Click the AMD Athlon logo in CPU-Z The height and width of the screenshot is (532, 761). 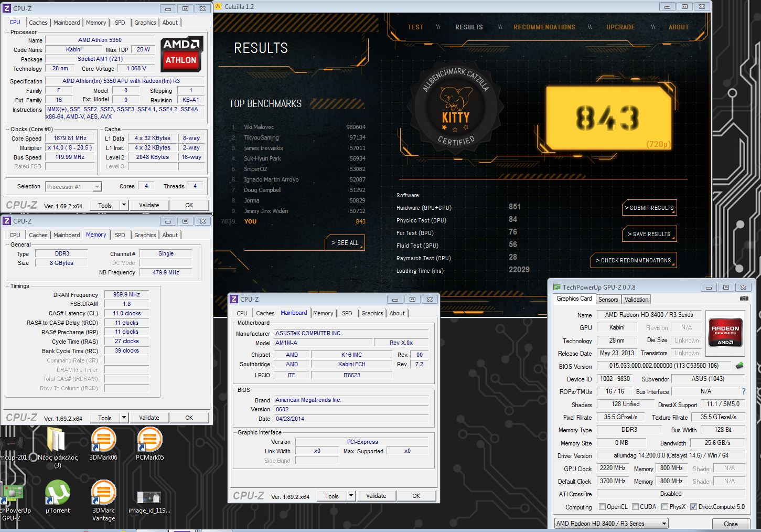pos(181,54)
